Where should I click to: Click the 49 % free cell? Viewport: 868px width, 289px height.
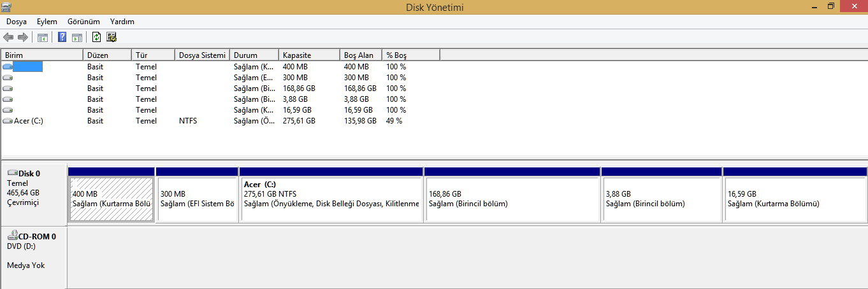[x=394, y=121]
